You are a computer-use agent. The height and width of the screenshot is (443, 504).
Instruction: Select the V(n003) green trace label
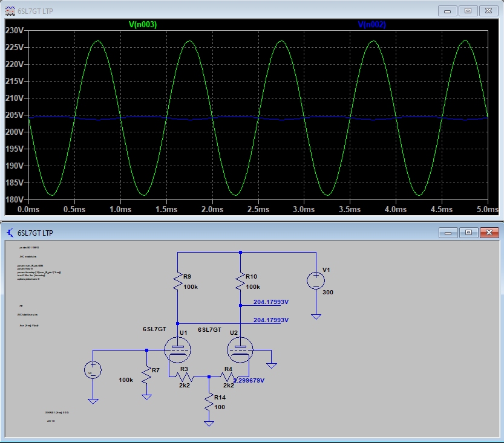[x=143, y=24]
